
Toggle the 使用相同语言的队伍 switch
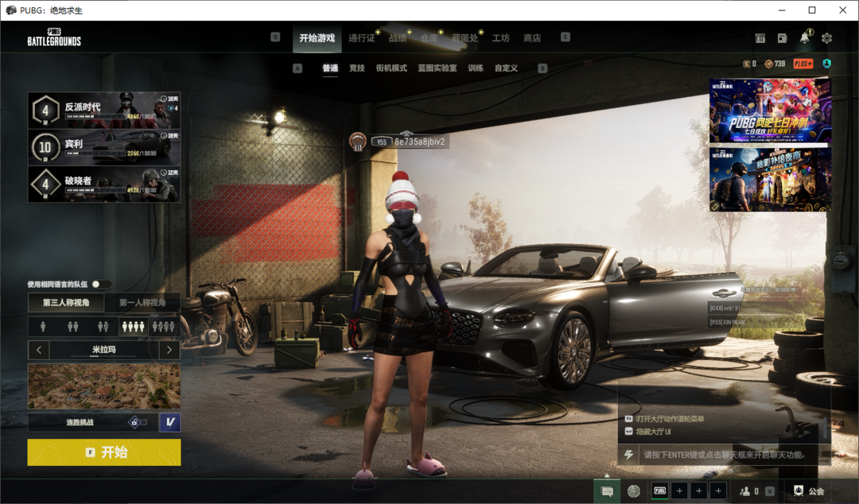point(101,285)
